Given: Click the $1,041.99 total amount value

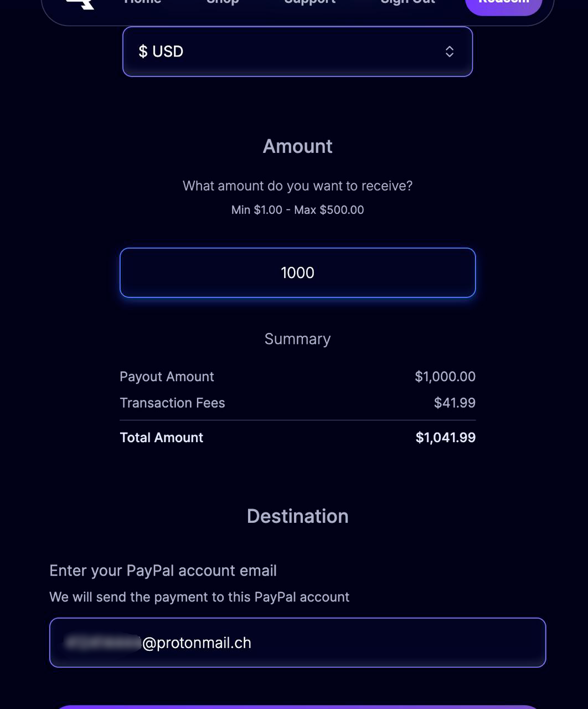Looking at the screenshot, I should 445,438.
